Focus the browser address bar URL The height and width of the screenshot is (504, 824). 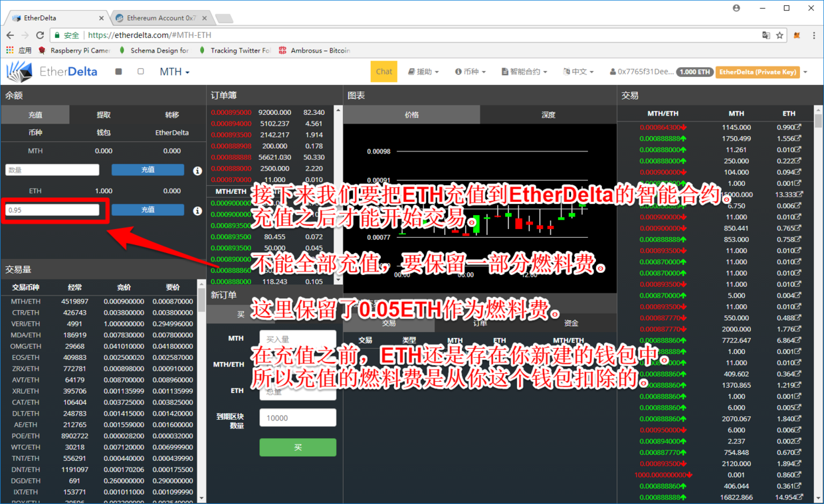(x=150, y=35)
